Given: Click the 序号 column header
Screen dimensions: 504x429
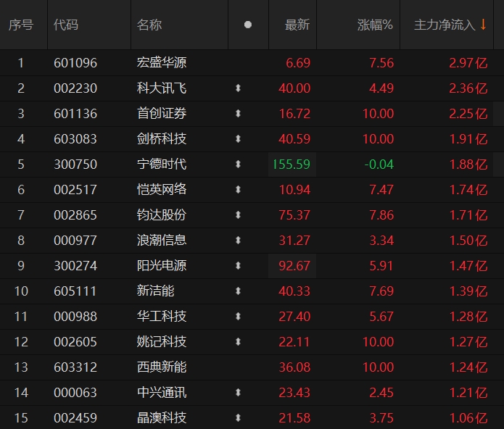Looking at the screenshot, I should (21, 25).
